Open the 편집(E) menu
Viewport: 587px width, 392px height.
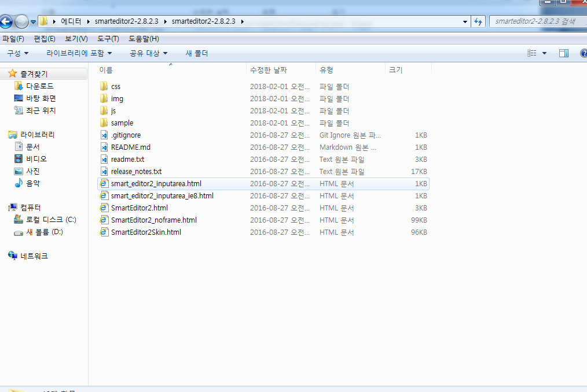click(45, 39)
